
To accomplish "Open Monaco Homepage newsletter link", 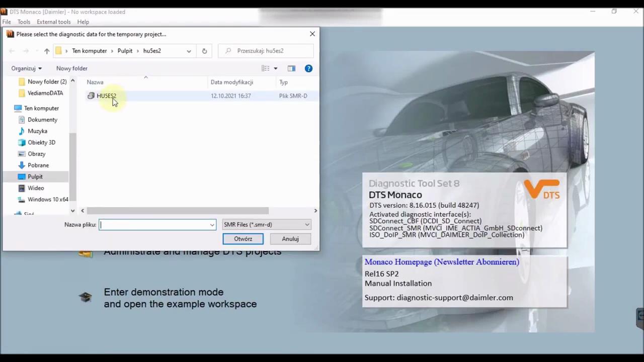I will [442, 262].
